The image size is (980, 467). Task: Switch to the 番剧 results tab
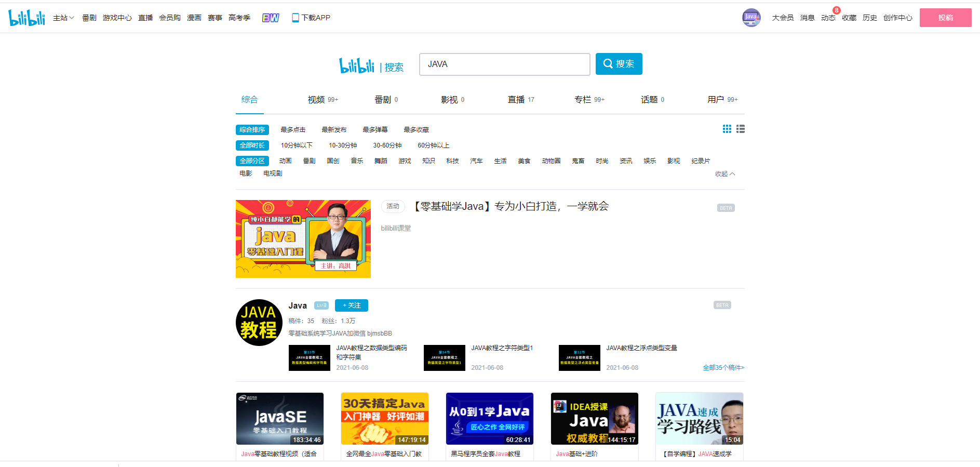click(386, 100)
